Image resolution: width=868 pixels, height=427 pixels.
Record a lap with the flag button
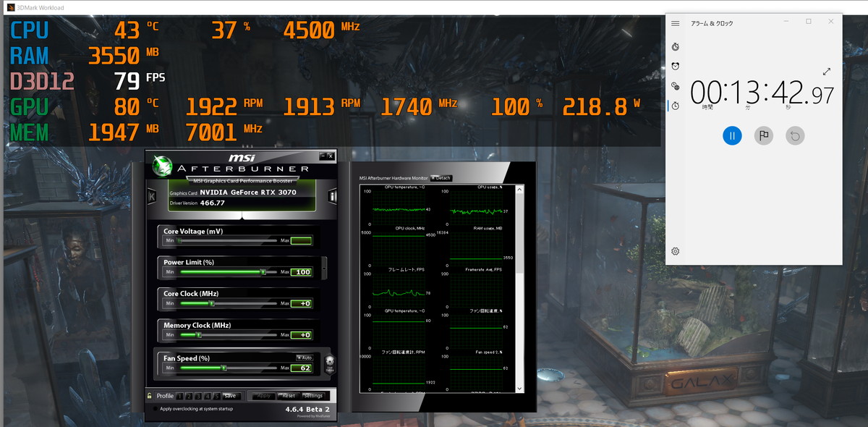[x=764, y=135]
